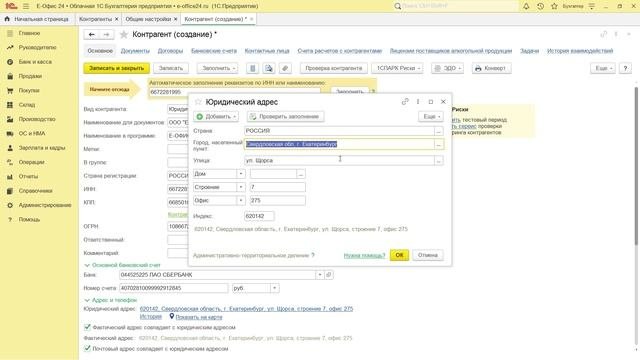This screenshot has width=640, height=360.
Task: Click the document preview icon in toolbar
Action: (269, 68)
